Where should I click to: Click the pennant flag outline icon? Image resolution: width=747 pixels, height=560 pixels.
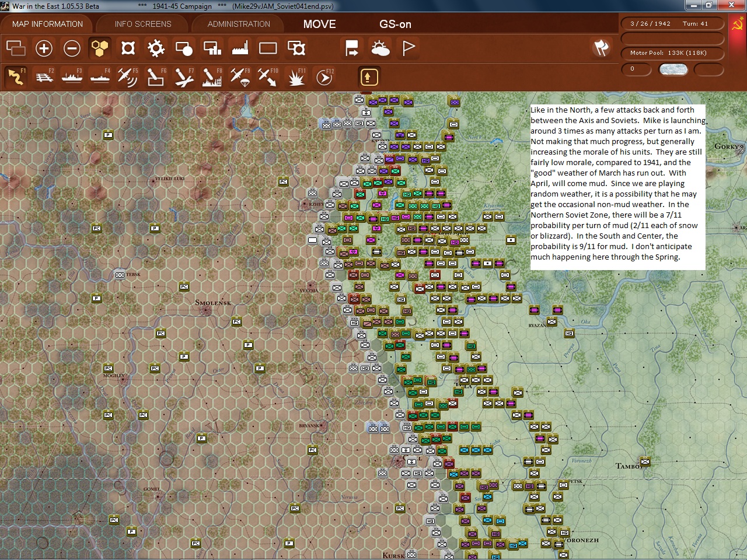(x=409, y=48)
